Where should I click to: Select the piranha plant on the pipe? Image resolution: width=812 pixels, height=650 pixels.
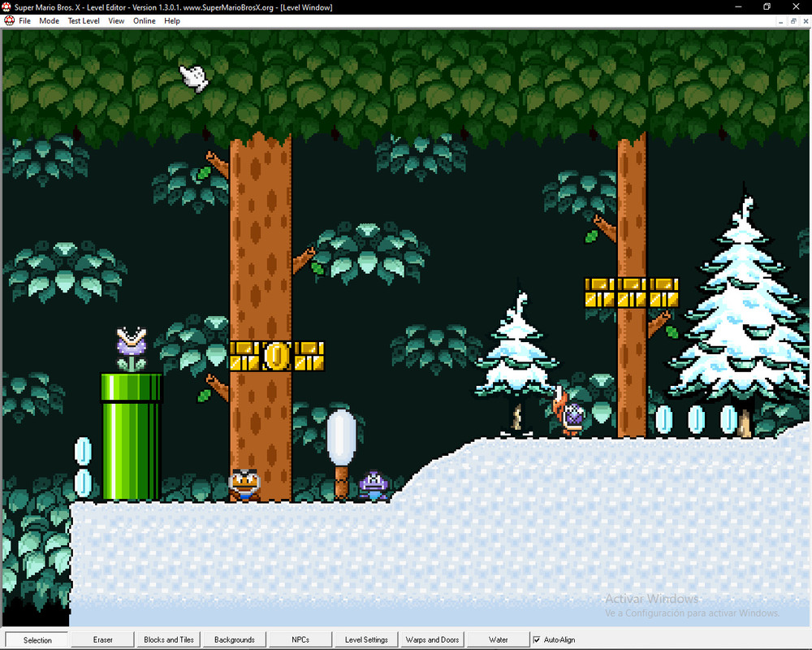132,350
